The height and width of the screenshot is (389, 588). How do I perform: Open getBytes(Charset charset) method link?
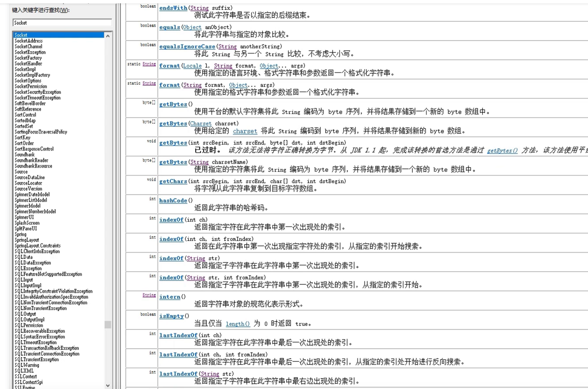pos(173,123)
